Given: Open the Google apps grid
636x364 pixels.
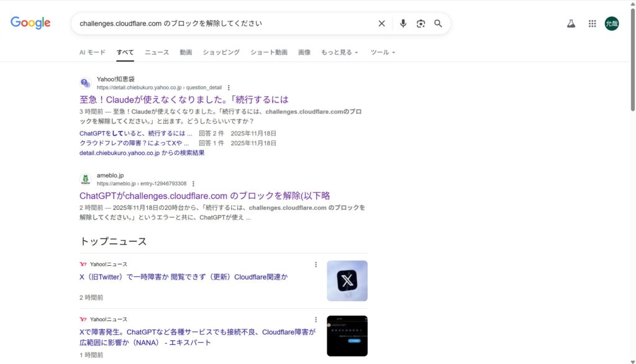Looking at the screenshot, I should [x=592, y=24].
